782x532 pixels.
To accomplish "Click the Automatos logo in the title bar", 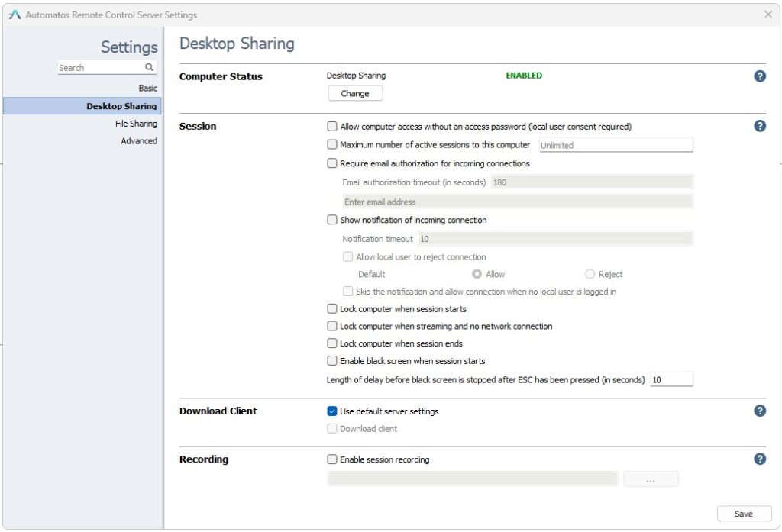I will pyautogui.click(x=14, y=14).
